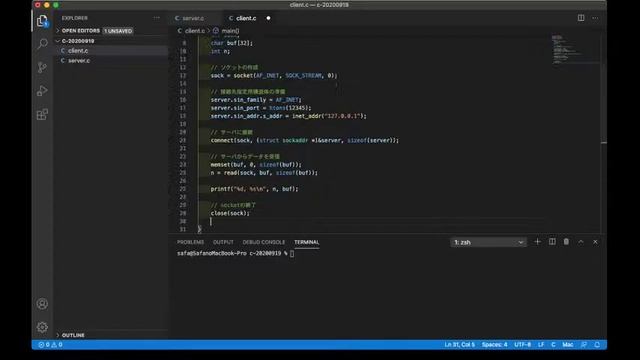640x360 pixels.
Task: Open the Manage gear icon
Action: (x=42, y=327)
